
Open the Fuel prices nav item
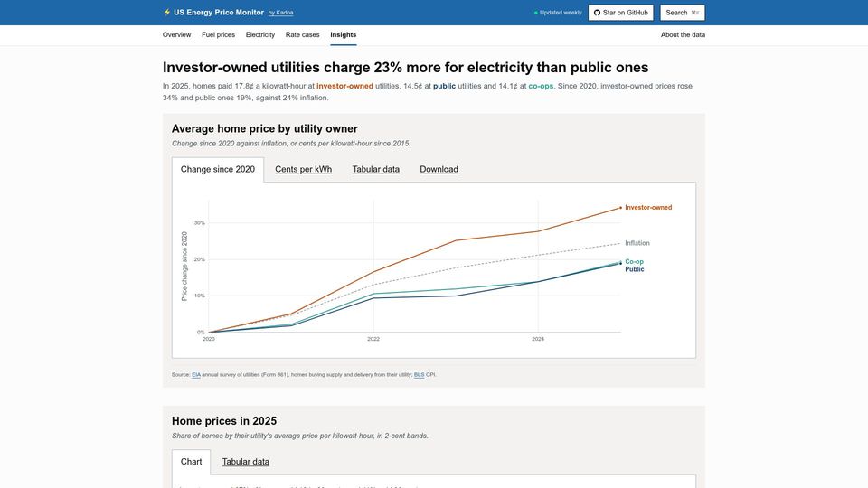click(x=218, y=35)
